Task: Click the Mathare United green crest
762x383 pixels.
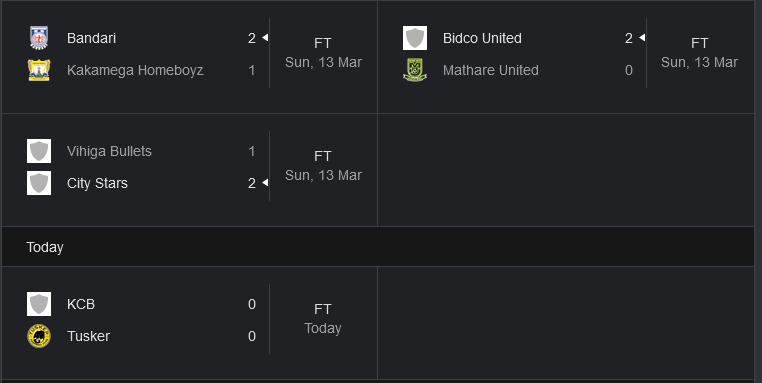Action: (415, 70)
